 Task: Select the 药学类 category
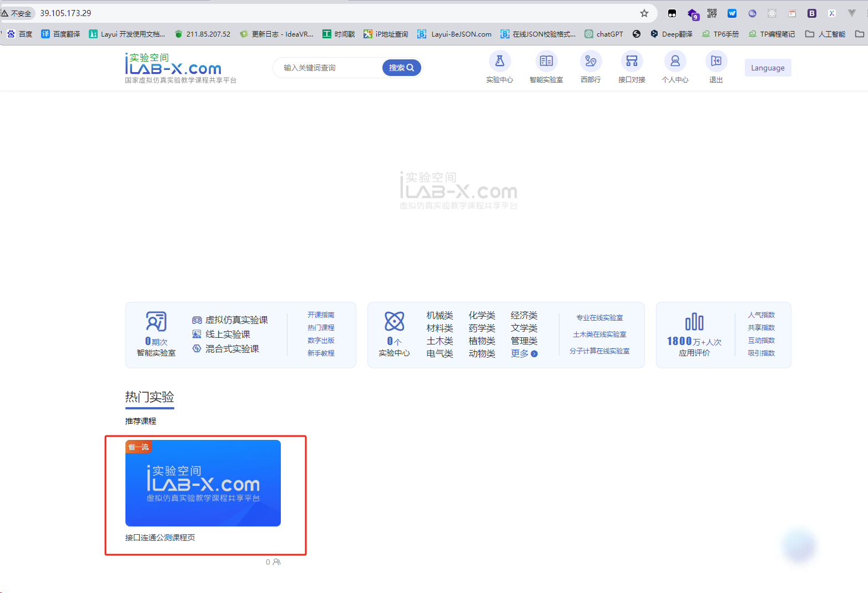tap(482, 328)
